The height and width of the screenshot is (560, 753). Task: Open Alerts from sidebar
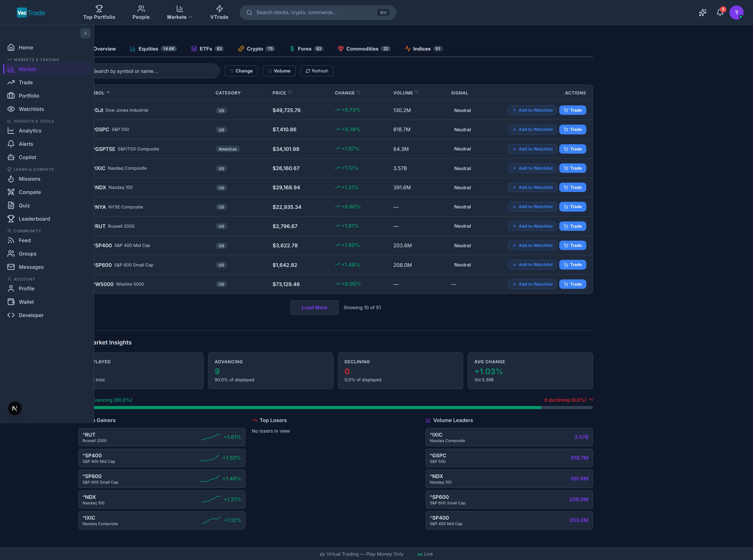click(47, 144)
